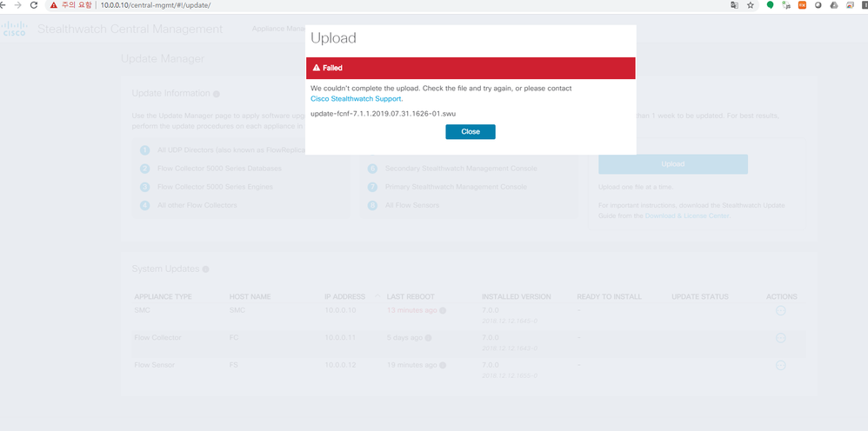Select the IP address 10.0.0.12 cell

[340, 365]
